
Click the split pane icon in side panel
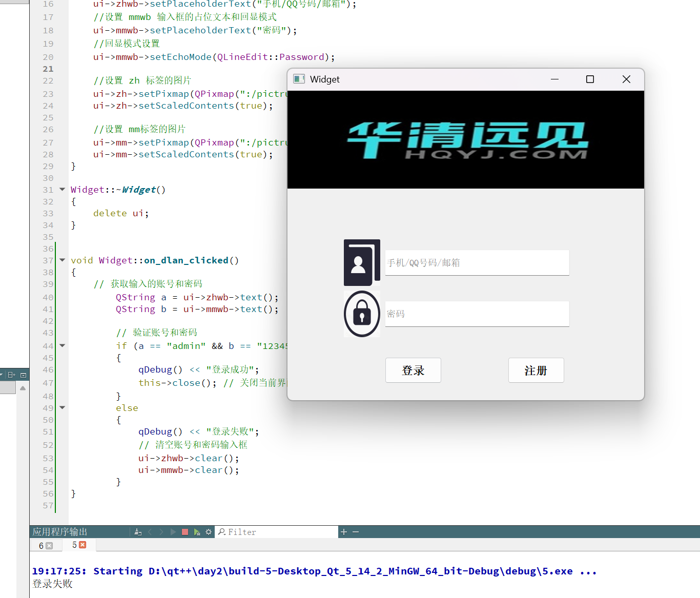[11, 375]
